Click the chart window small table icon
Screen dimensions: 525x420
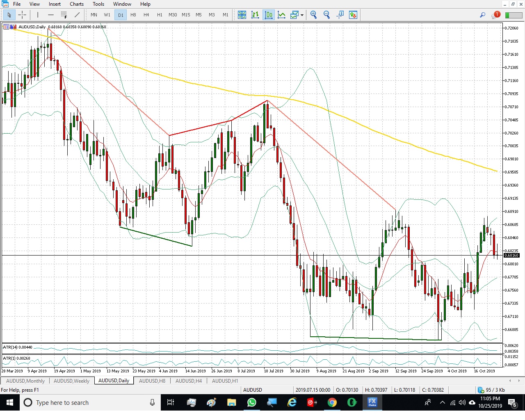tap(6, 27)
